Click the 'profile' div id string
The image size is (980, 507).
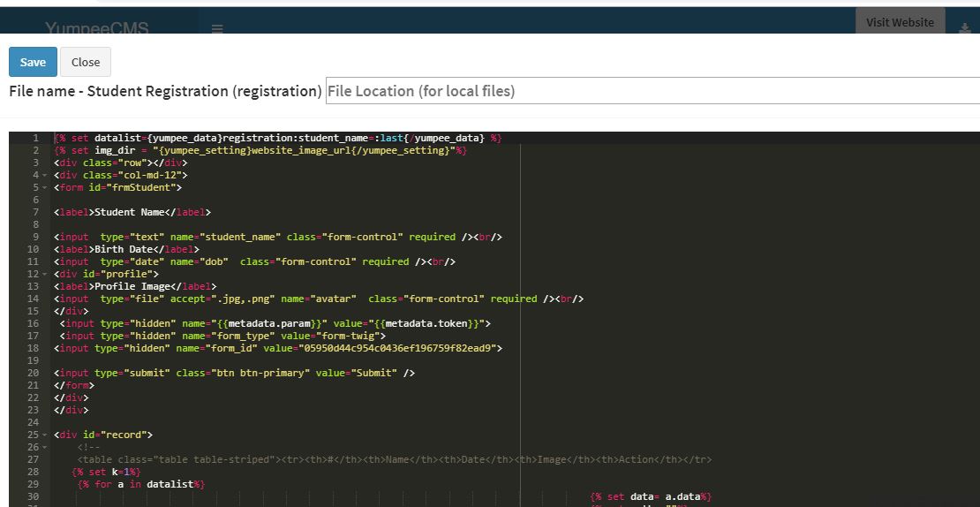(x=127, y=274)
